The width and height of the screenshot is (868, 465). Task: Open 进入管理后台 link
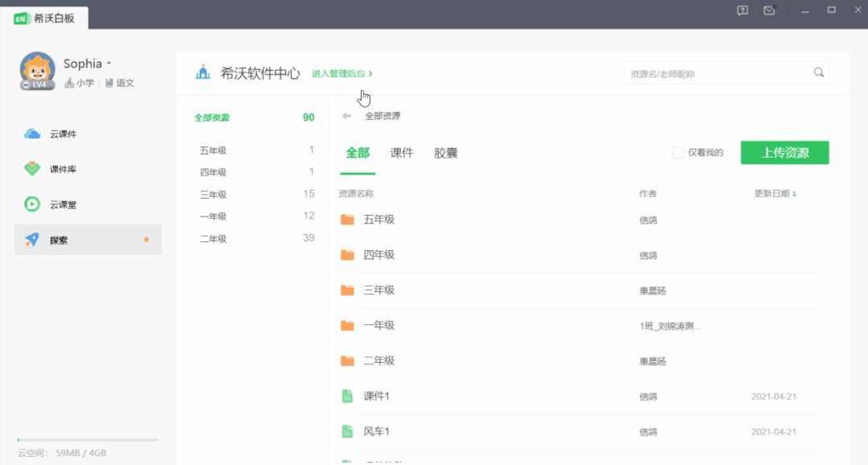342,73
